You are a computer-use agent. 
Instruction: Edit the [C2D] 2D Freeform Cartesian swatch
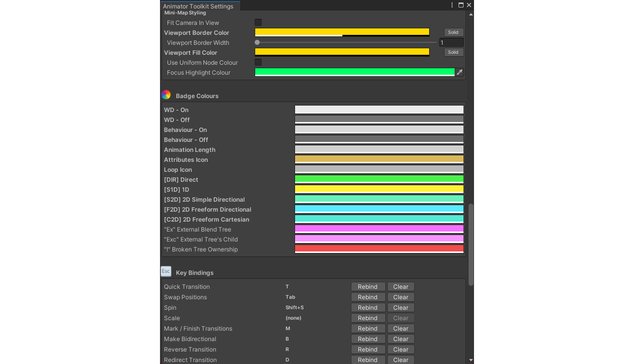click(379, 219)
